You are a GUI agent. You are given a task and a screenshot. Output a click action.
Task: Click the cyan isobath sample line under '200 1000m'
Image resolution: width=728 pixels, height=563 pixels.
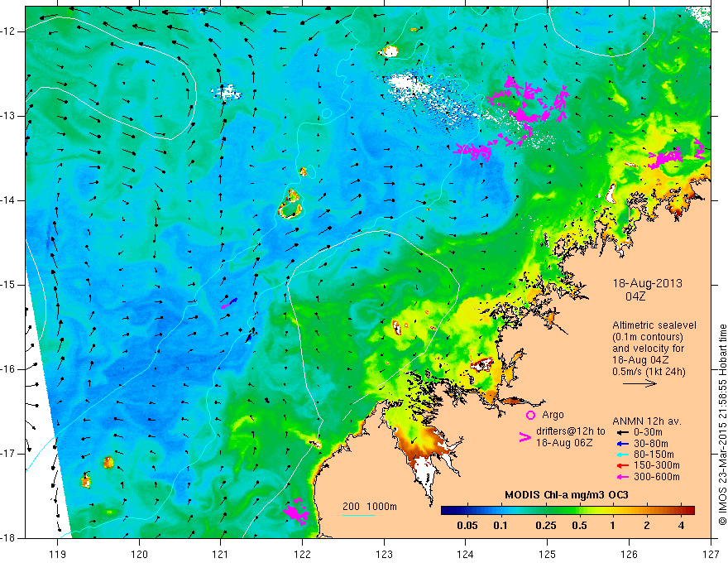tap(359, 515)
